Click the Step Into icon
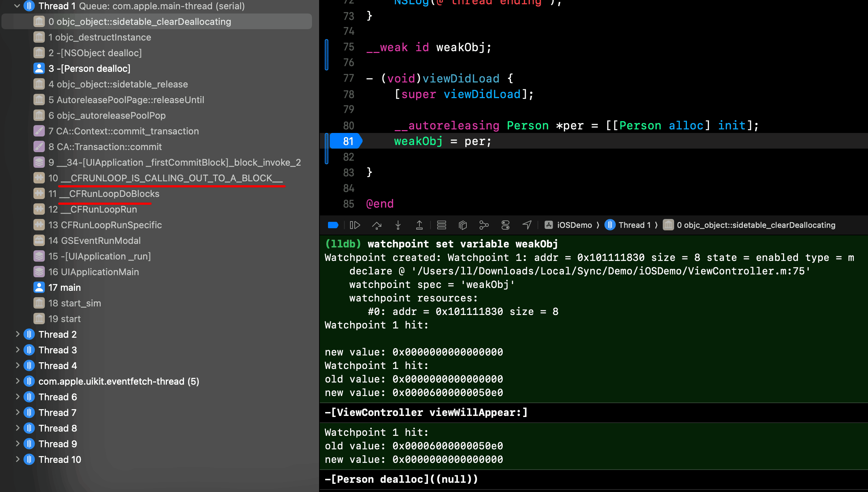The height and width of the screenshot is (492, 868). pos(398,225)
